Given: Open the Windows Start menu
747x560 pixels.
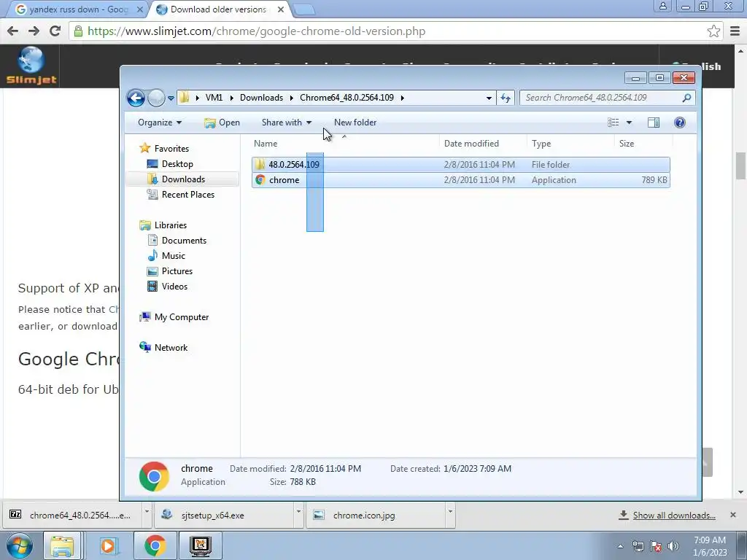Looking at the screenshot, I should [20, 545].
